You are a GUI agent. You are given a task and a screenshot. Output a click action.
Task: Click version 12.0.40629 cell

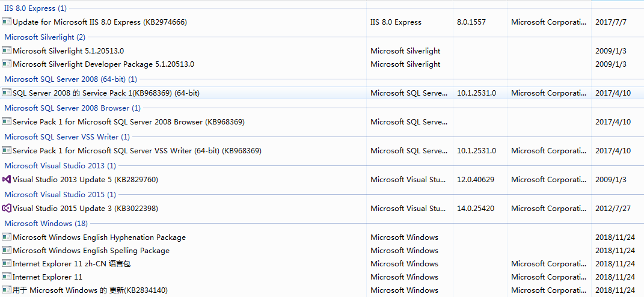click(476, 180)
